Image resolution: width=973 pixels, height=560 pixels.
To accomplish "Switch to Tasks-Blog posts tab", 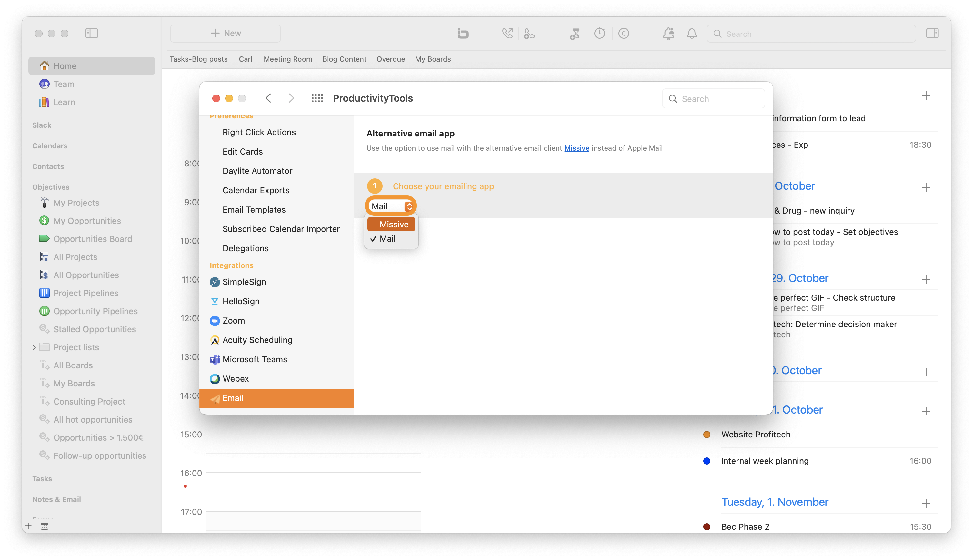I will [x=198, y=59].
